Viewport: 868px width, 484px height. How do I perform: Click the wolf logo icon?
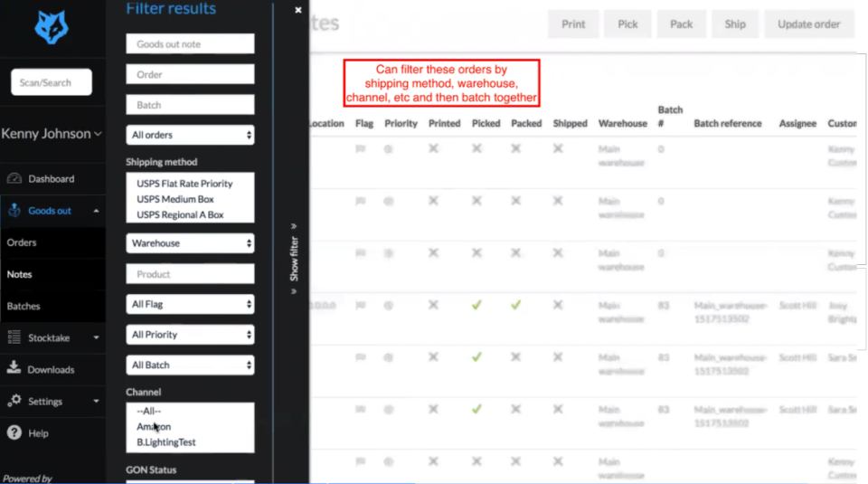tap(51, 27)
